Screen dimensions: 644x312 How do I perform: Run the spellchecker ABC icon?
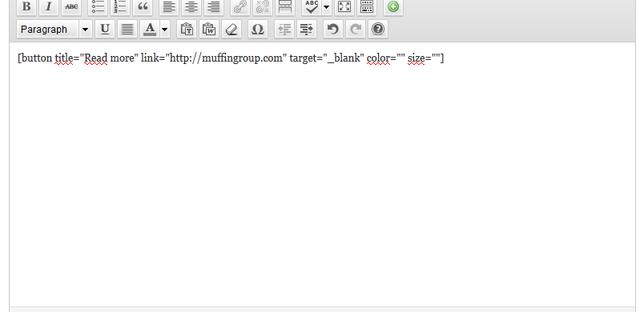tap(312, 7)
